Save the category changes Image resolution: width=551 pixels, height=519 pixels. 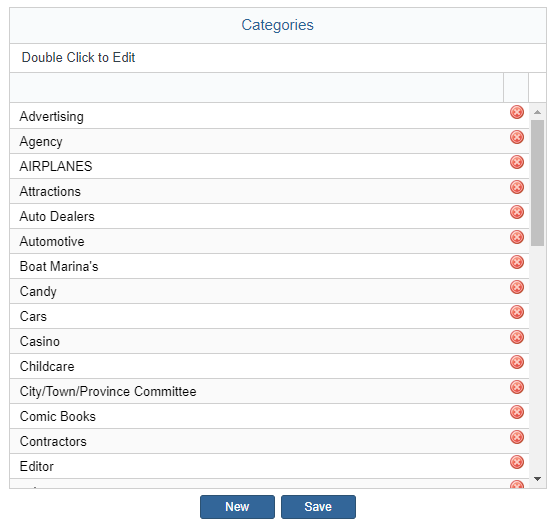tap(318, 507)
